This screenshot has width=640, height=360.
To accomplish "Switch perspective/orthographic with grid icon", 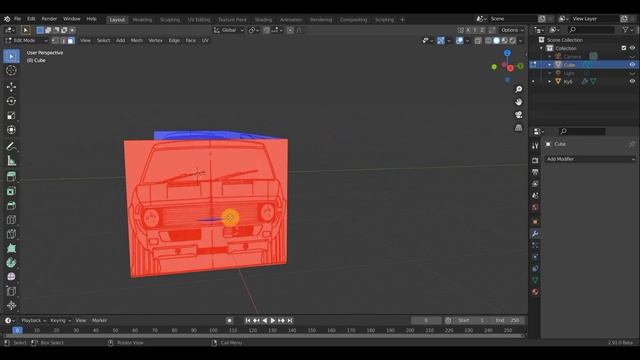I will (518, 127).
